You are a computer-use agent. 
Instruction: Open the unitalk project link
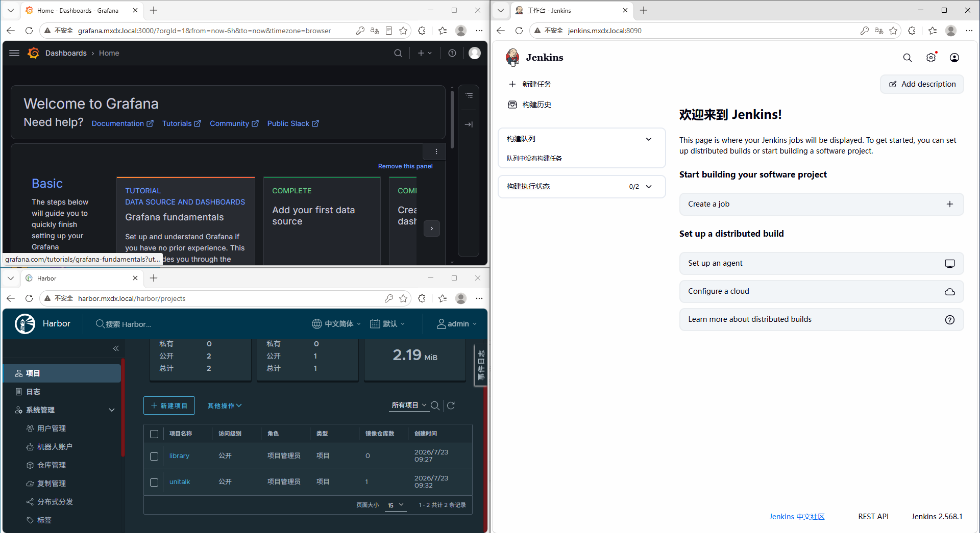180,482
